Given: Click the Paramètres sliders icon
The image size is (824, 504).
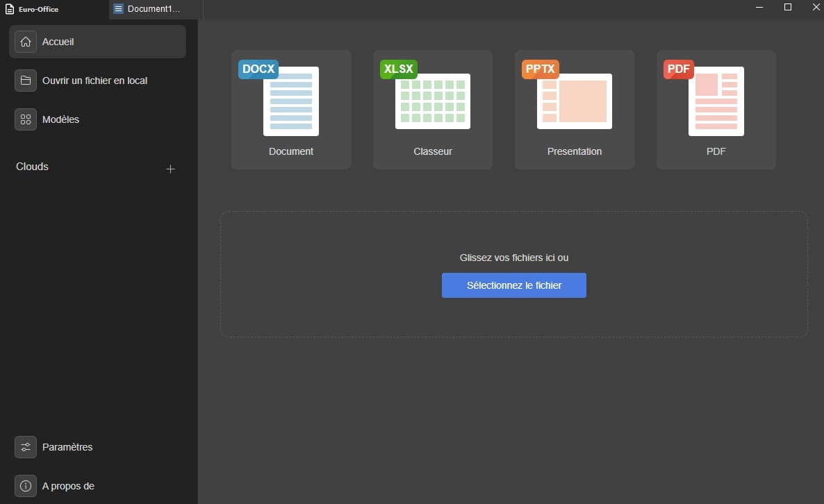Looking at the screenshot, I should [26, 447].
